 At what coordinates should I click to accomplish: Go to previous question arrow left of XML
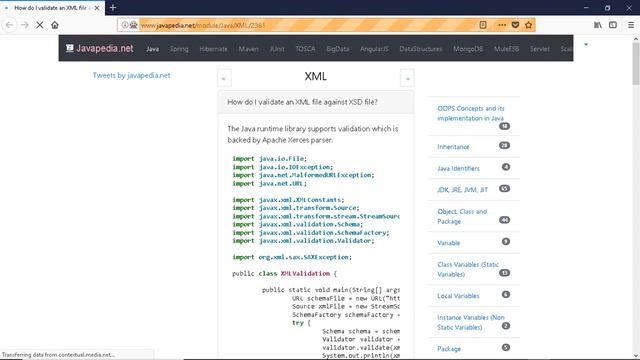tap(224, 78)
